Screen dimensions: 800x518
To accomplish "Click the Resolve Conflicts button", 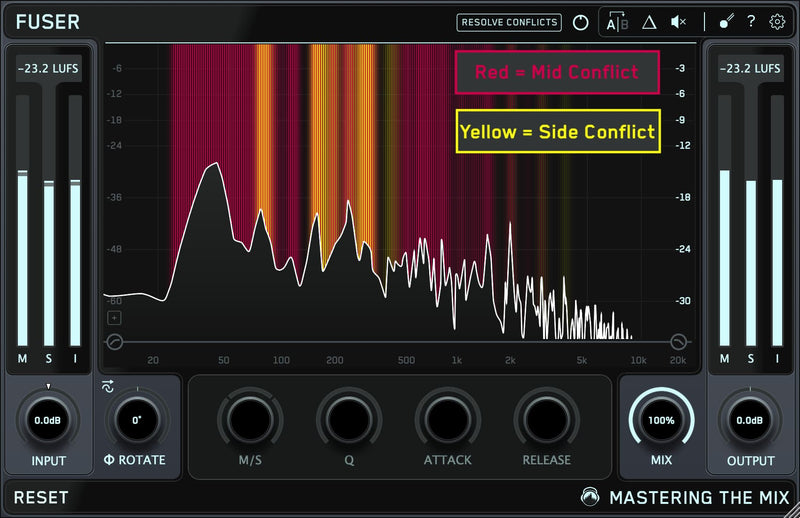I will point(509,22).
